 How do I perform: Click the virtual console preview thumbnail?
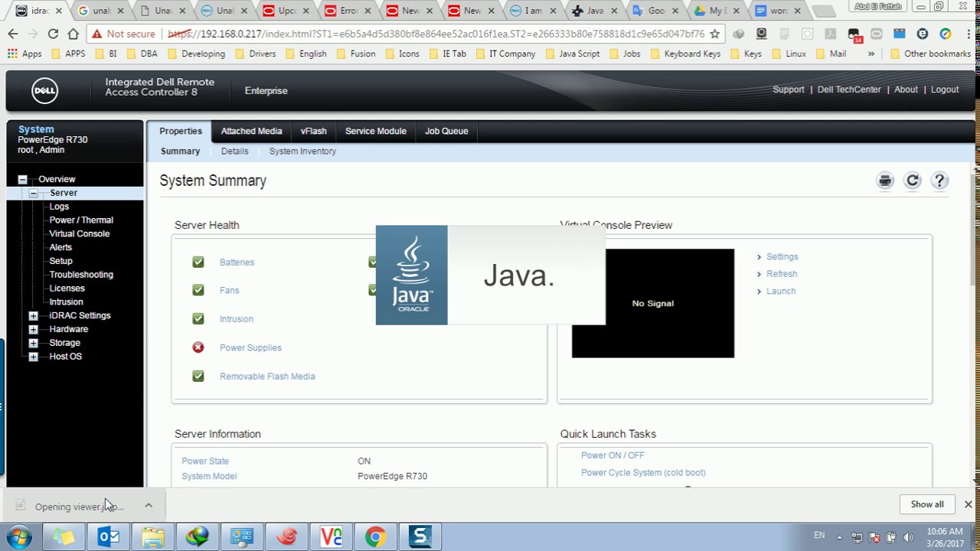click(653, 303)
